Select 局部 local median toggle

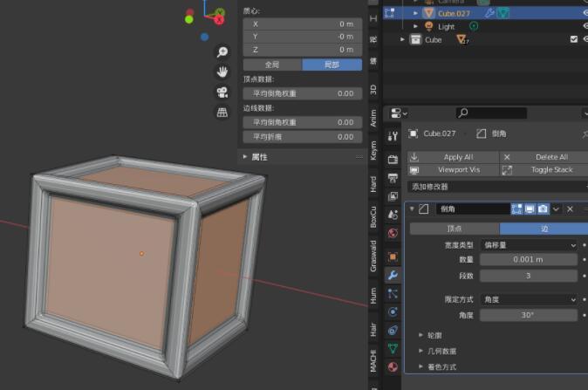point(332,65)
